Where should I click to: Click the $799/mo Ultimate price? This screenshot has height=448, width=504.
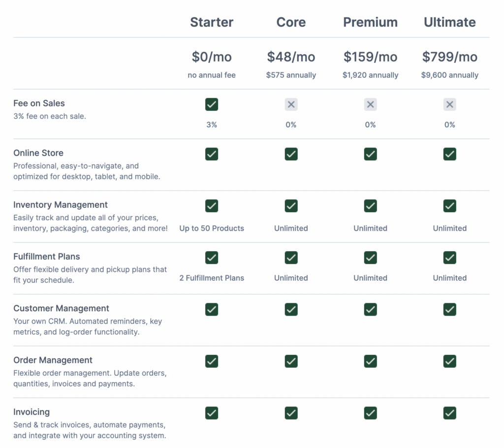tap(449, 57)
